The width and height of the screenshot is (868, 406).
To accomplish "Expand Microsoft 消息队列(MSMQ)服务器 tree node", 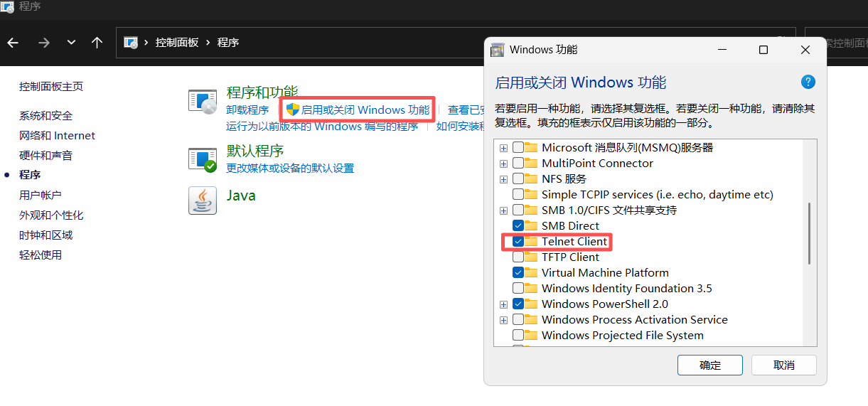I will point(503,148).
